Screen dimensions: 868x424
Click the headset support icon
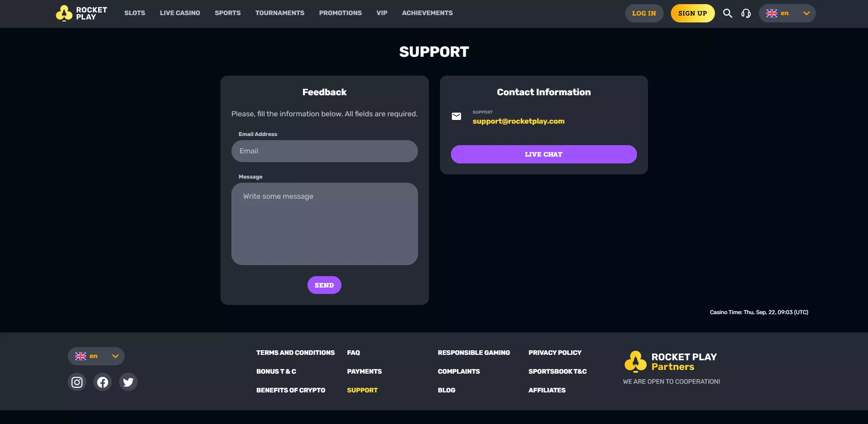tap(746, 13)
